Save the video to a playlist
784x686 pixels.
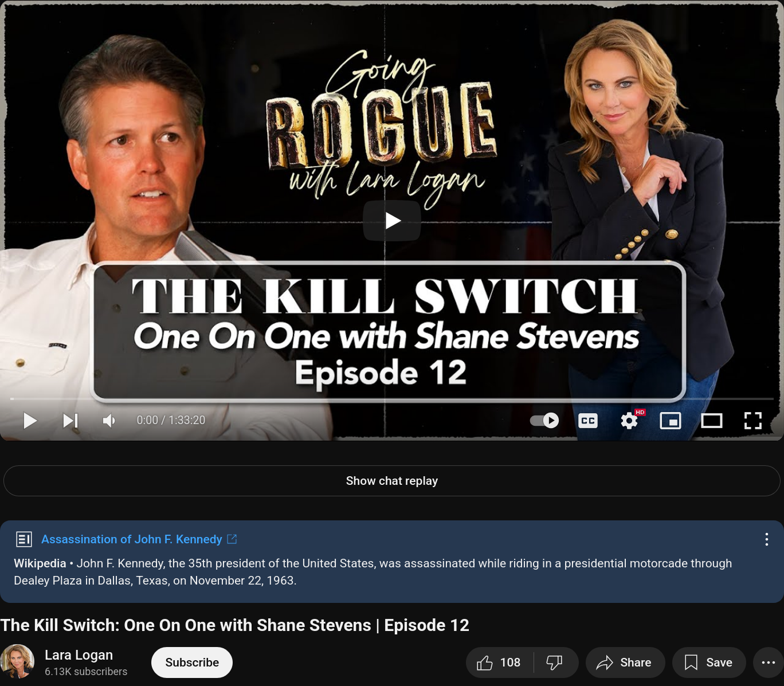[x=709, y=663]
